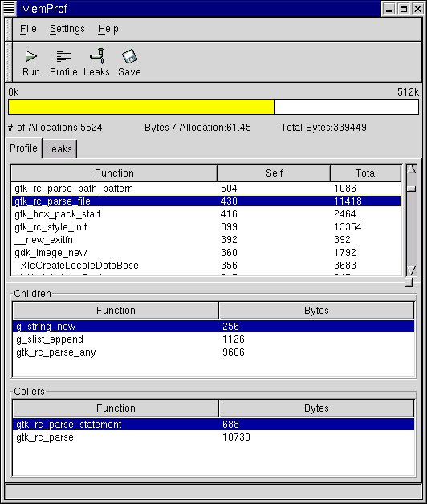Click the yellow memory usage bar
Image resolution: width=427 pixels, height=504 pixels.
point(141,107)
